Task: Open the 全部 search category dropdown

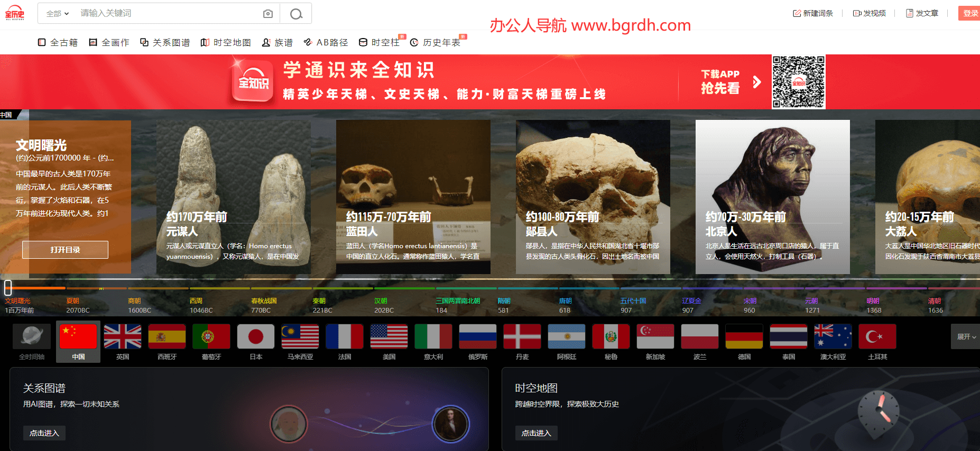Action: coord(57,14)
